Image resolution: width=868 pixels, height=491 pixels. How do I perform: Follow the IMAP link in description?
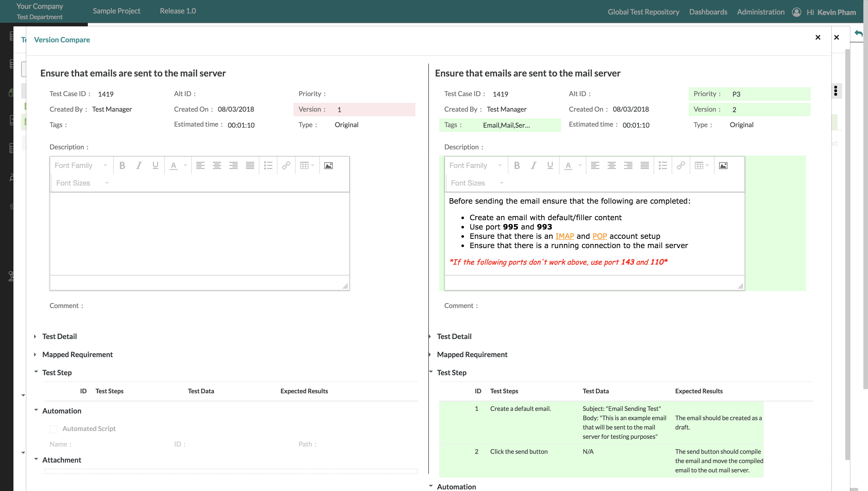pos(565,236)
